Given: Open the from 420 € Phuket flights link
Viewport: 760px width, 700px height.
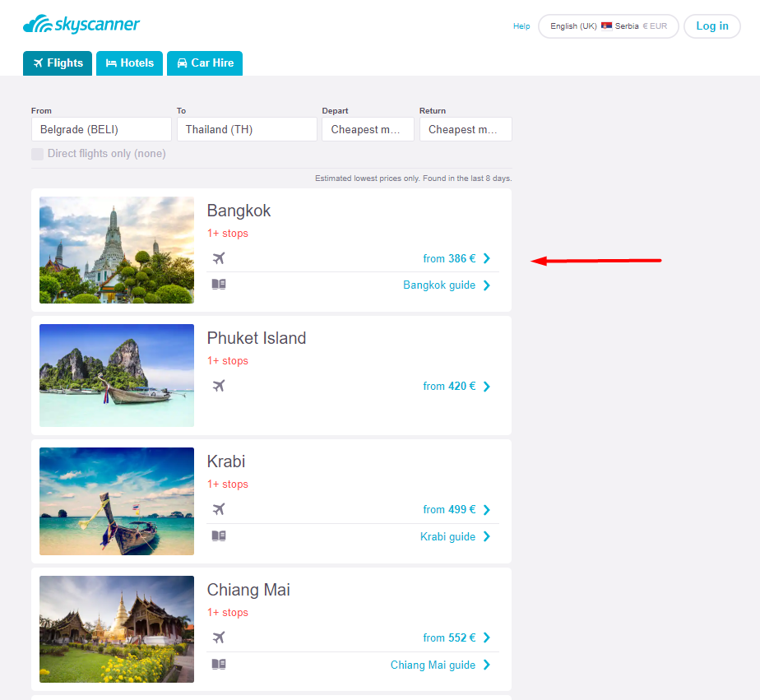Looking at the screenshot, I should [x=449, y=387].
